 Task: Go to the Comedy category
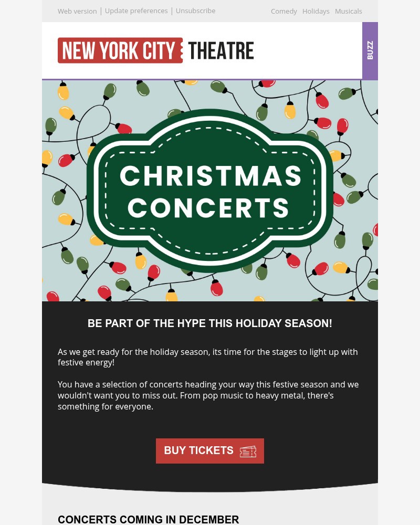coord(284,12)
